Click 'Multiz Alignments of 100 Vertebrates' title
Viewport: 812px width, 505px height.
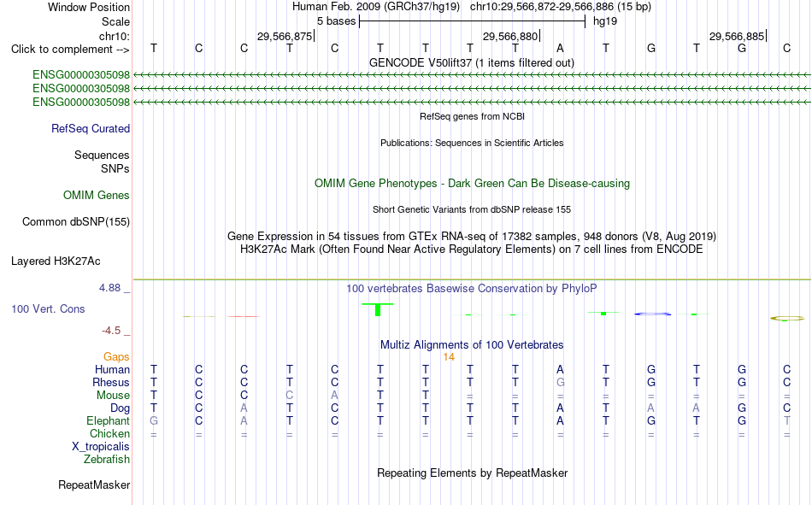[472, 345]
